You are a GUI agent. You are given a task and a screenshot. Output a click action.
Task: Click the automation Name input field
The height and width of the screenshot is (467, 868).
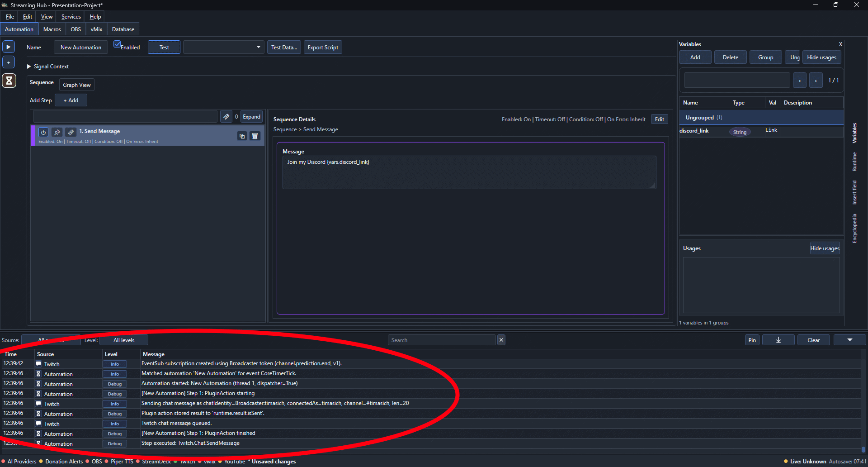(x=81, y=47)
